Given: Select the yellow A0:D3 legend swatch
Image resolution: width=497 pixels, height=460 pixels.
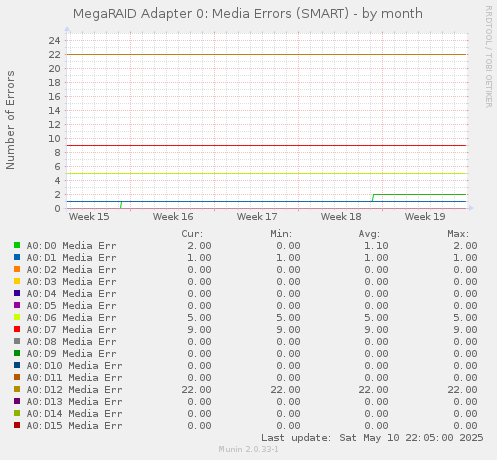Looking at the screenshot, I should (17, 281).
